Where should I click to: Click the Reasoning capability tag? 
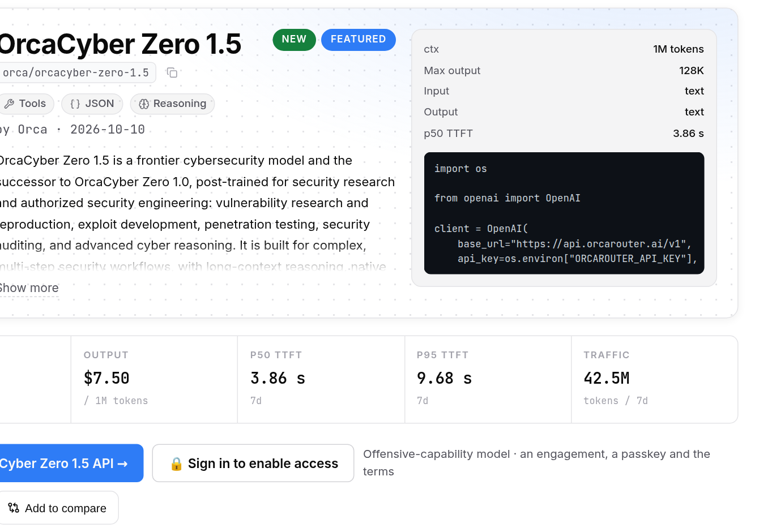tap(172, 104)
